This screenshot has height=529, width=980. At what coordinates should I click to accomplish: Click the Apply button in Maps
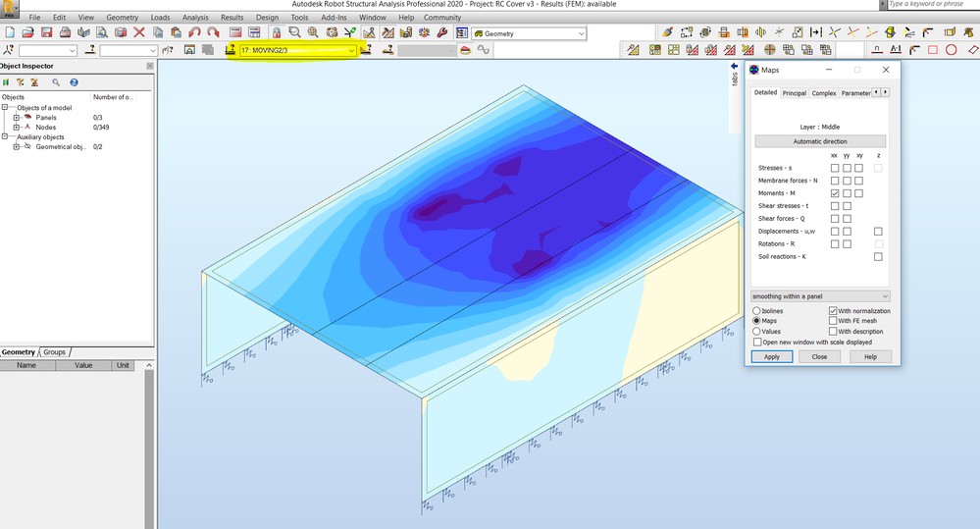tap(772, 356)
